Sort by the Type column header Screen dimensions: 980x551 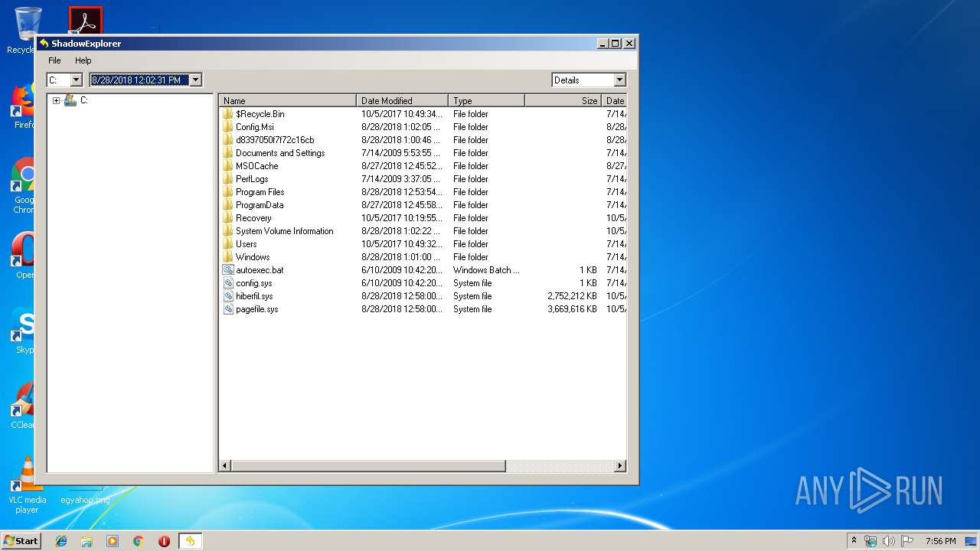click(x=486, y=100)
